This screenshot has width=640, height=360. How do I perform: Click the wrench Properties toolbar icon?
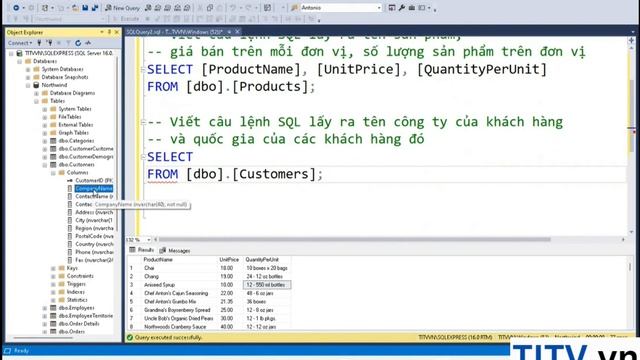(x=402, y=8)
